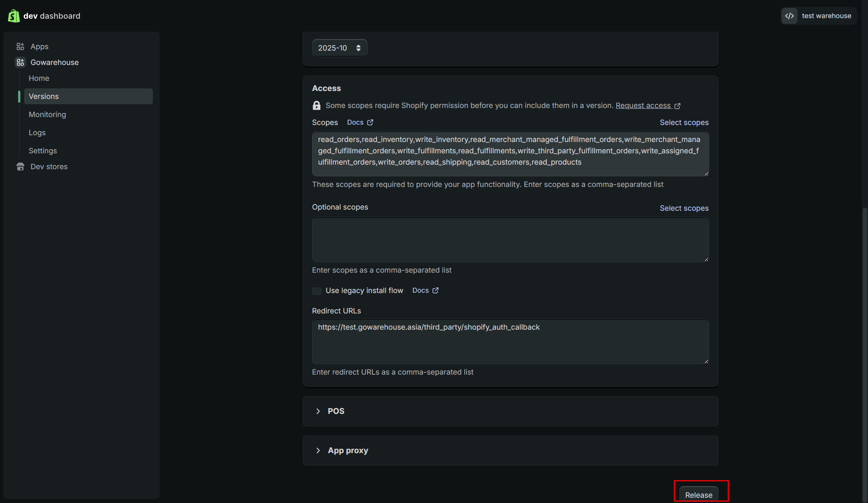Click the lock icon in Access section
This screenshot has width=868, height=503.
pyautogui.click(x=317, y=105)
